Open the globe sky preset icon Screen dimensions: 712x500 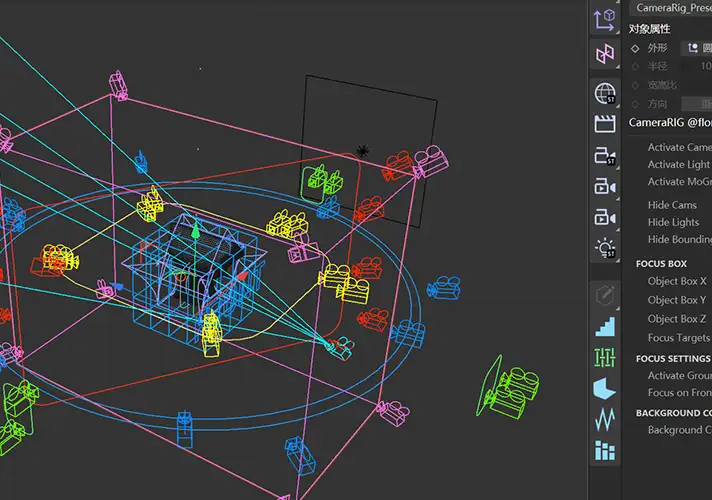[605, 93]
